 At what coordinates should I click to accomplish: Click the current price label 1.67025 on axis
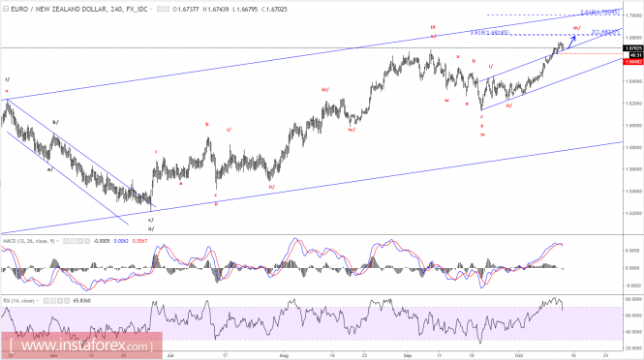tap(633, 48)
